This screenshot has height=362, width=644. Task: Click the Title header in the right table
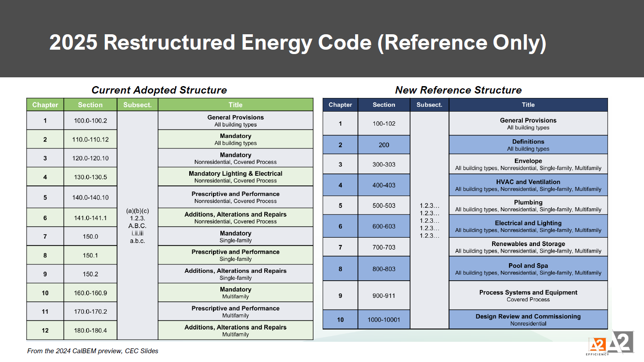pos(528,105)
